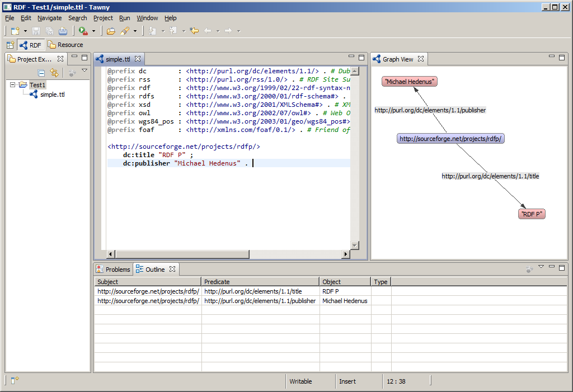Open the Project Explorer view menu arrow
The height and width of the screenshot is (392, 573).
coord(84,71)
